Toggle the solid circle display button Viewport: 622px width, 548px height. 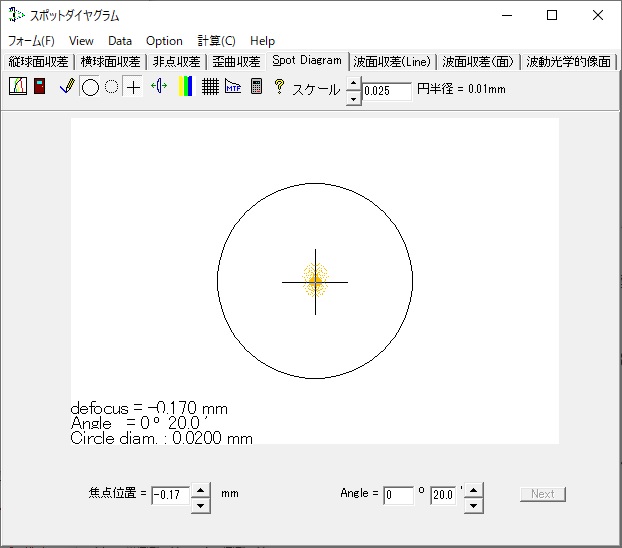90,87
